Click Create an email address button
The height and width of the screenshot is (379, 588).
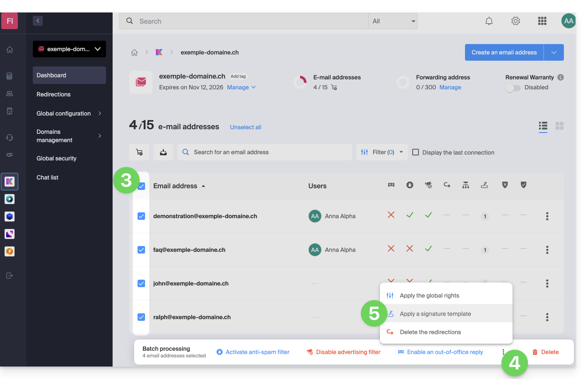[x=504, y=52]
